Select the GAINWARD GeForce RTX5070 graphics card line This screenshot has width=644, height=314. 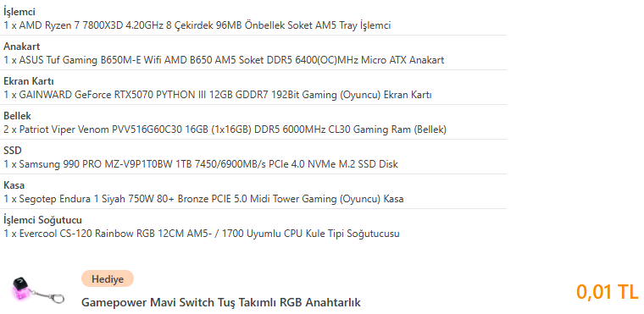click(x=218, y=96)
